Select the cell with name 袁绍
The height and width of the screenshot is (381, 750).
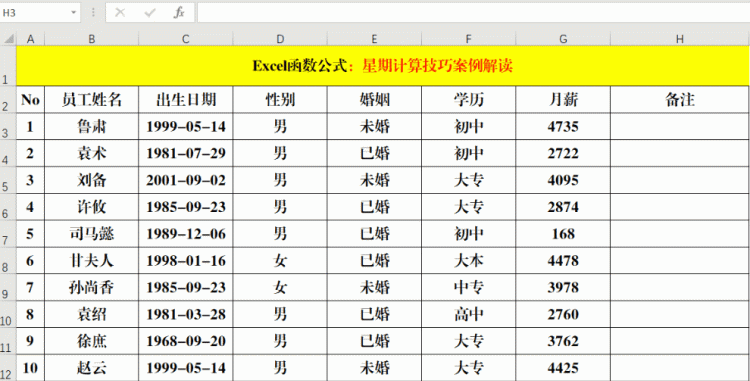tap(91, 314)
